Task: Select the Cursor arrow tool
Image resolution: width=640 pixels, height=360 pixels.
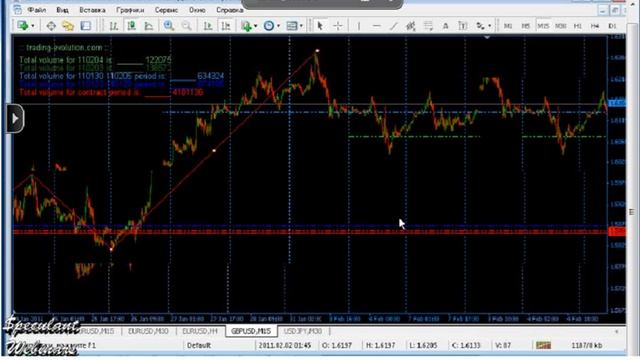Action: (x=320, y=26)
